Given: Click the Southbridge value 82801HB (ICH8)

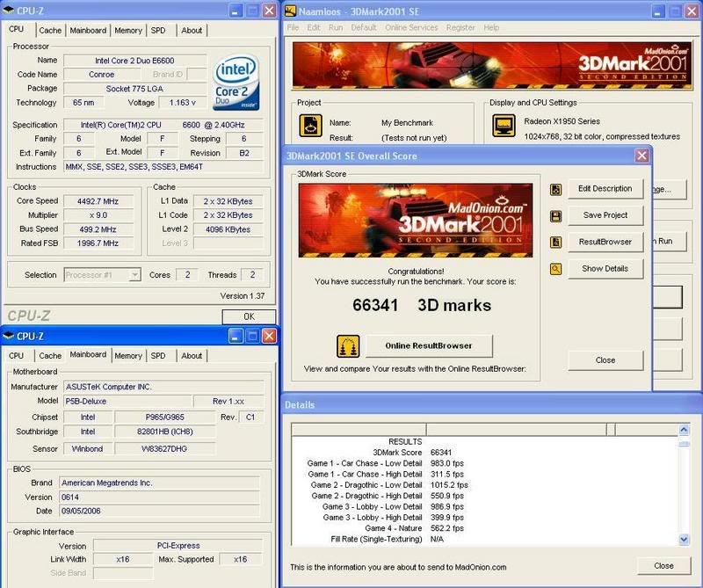Looking at the screenshot, I should (165, 432).
